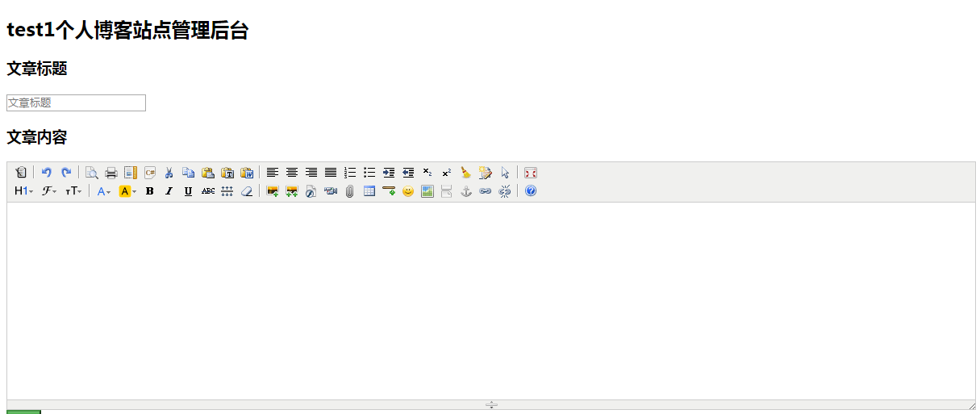Upload multiple images

click(x=292, y=191)
